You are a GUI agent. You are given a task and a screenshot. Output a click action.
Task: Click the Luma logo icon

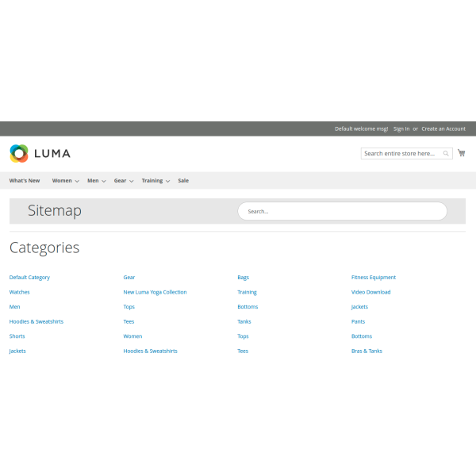pos(19,153)
